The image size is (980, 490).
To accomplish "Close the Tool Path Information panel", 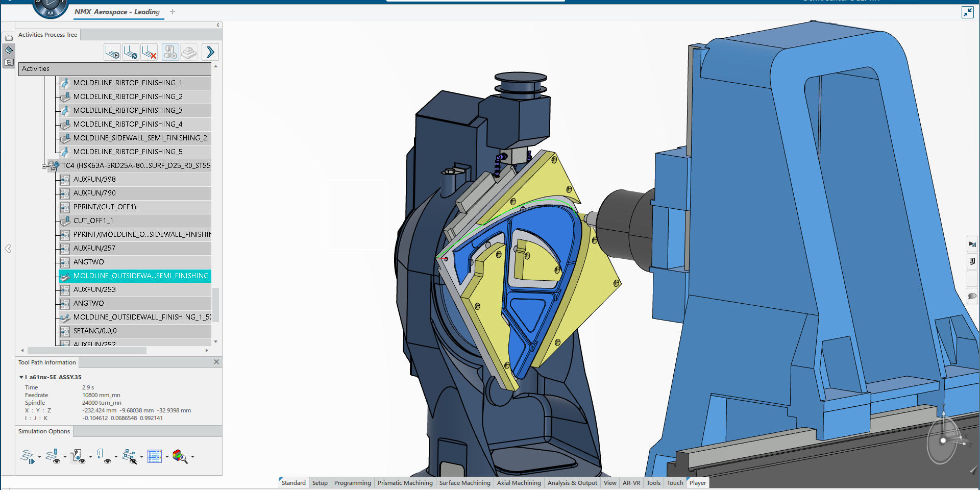I will [216, 362].
